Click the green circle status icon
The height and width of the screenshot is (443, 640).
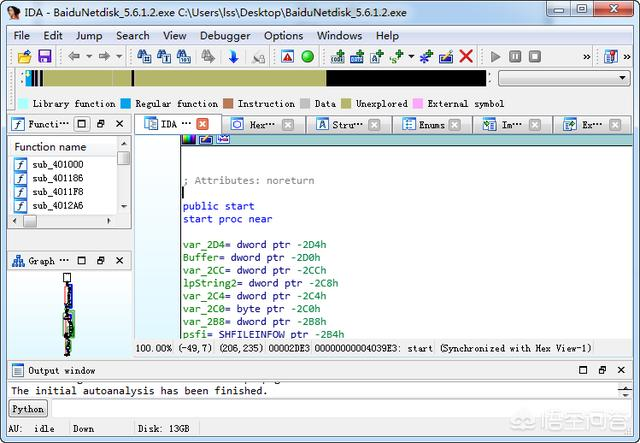coord(308,56)
